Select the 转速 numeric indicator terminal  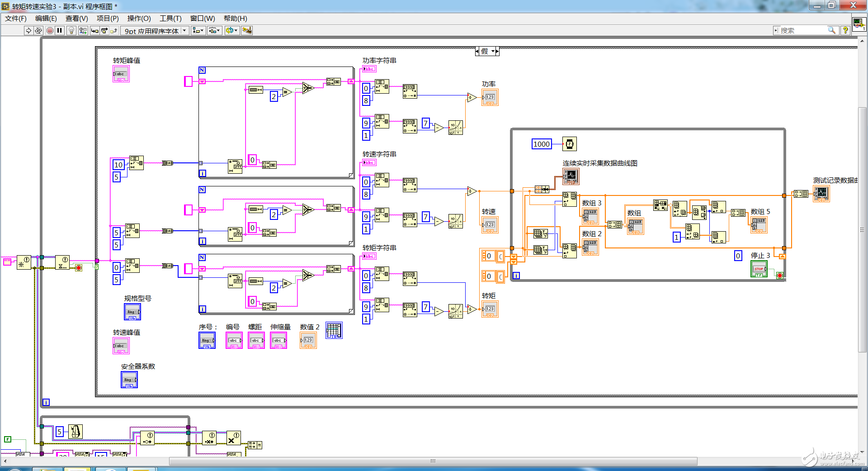[490, 225]
